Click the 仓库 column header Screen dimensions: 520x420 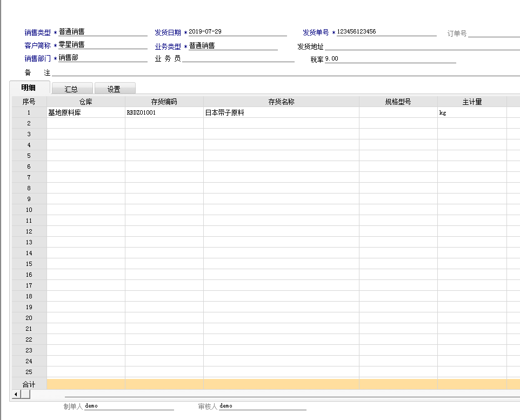[86, 102]
